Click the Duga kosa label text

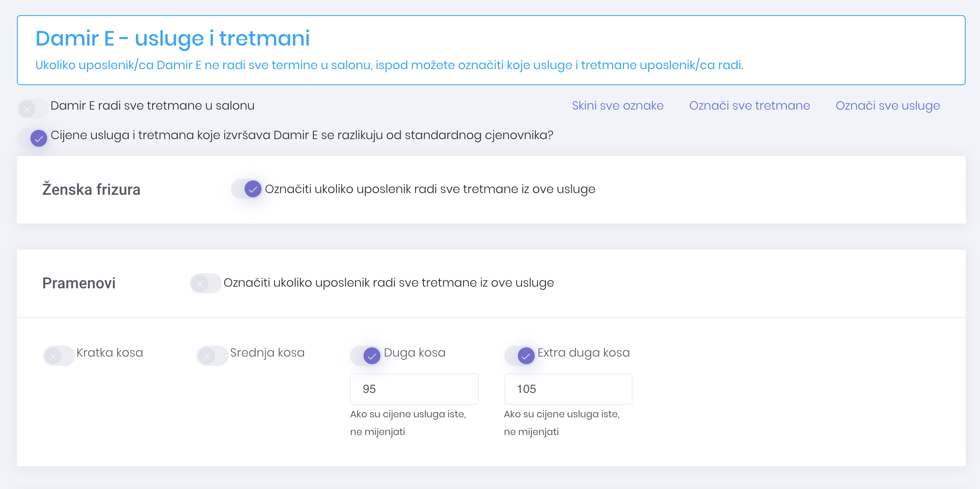click(x=414, y=352)
